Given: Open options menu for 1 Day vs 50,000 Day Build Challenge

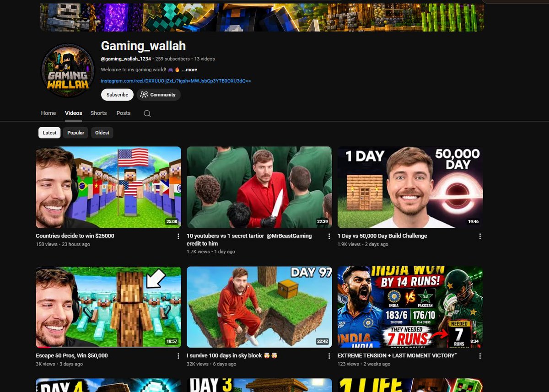Looking at the screenshot, I should pyautogui.click(x=480, y=236).
